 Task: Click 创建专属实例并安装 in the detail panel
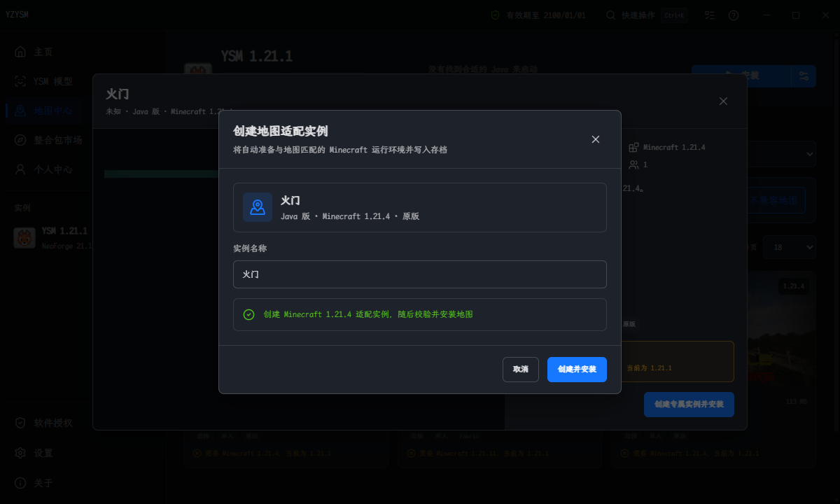(x=689, y=405)
